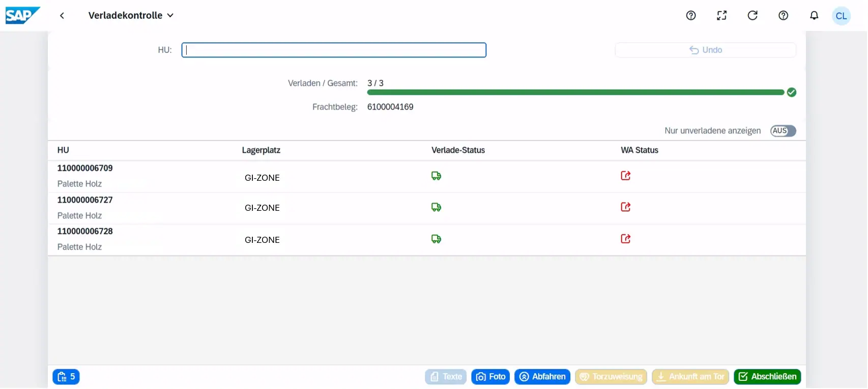Click the Abfahren button
This screenshot has width=868, height=389.
coord(542,377)
